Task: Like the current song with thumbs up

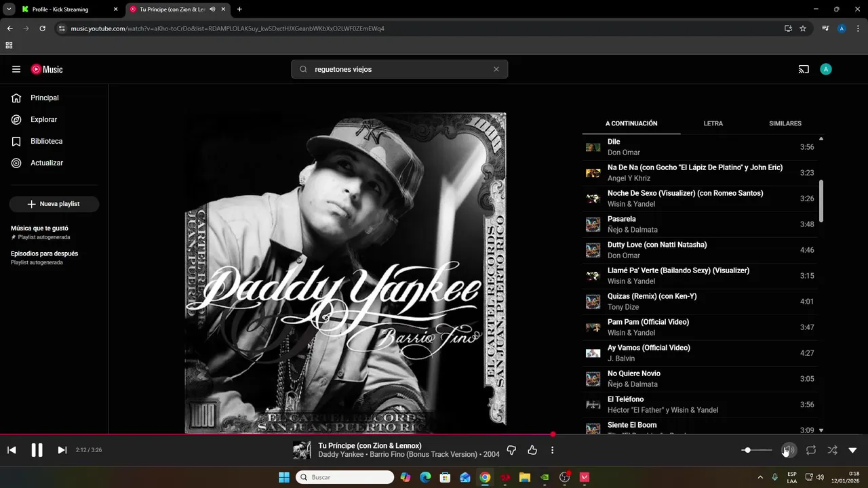Action: 532,450
